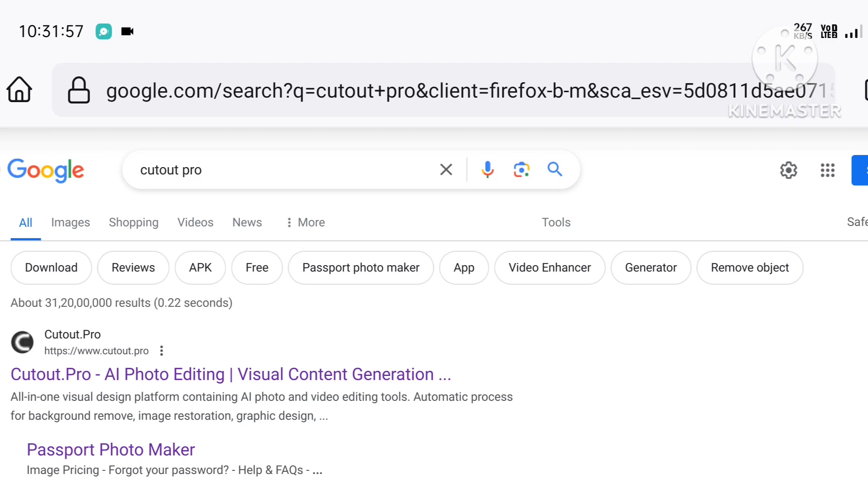The width and height of the screenshot is (868, 488).
Task: Open the search Tools options
Action: (556, 222)
